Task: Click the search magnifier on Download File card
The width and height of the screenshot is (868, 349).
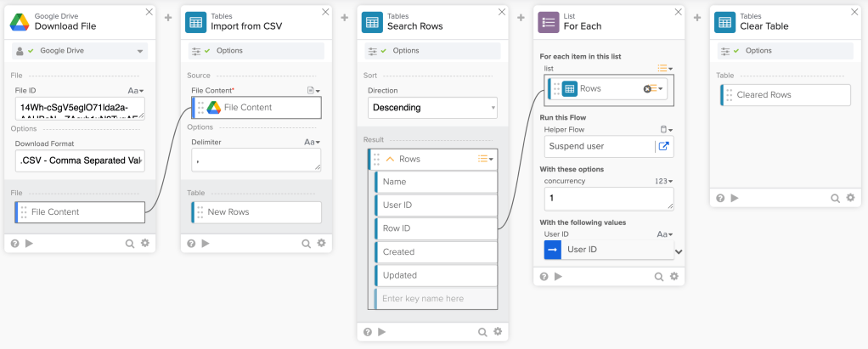Action: [130, 244]
